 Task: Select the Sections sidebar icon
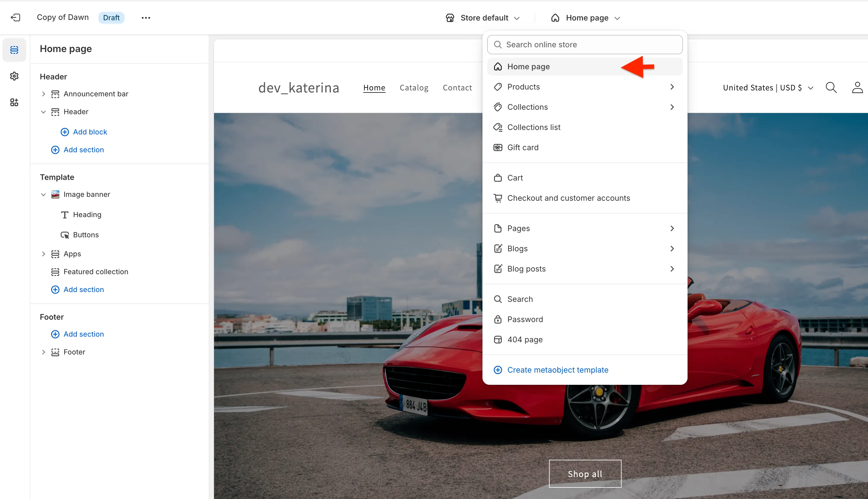14,50
